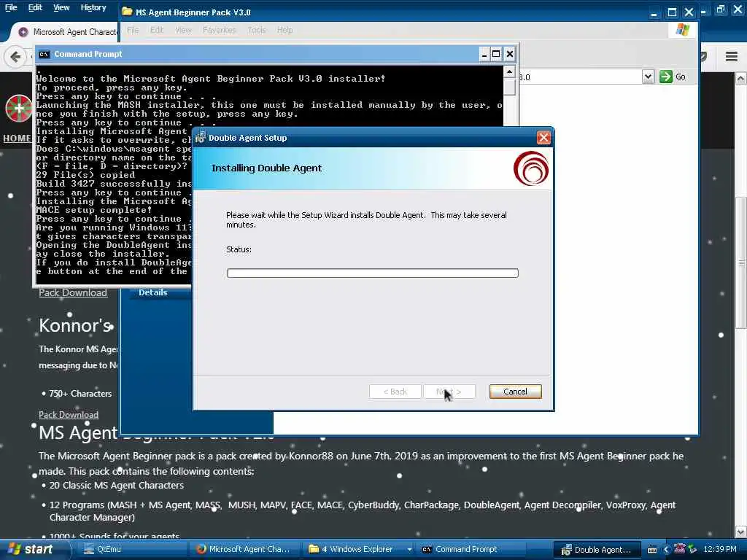Click the Command Prompt title bar icon
The height and width of the screenshot is (560, 747).
point(44,54)
